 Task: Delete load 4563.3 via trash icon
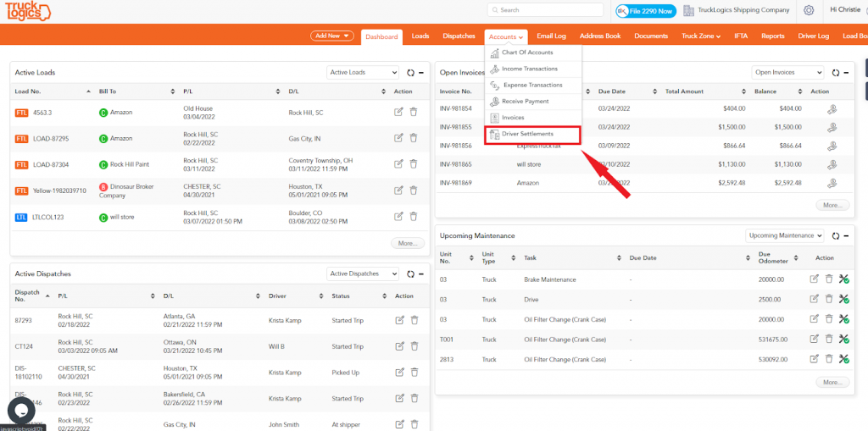coord(413,113)
